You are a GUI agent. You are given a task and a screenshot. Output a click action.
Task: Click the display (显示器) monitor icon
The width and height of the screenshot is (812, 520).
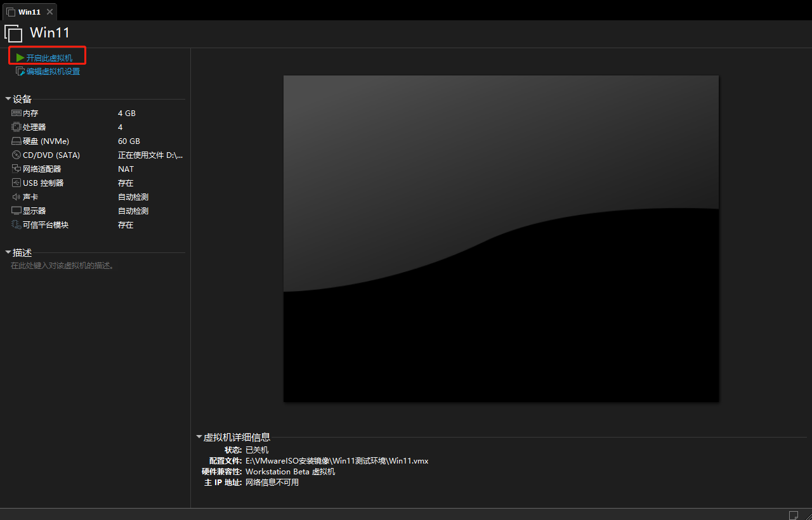[x=16, y=211]
